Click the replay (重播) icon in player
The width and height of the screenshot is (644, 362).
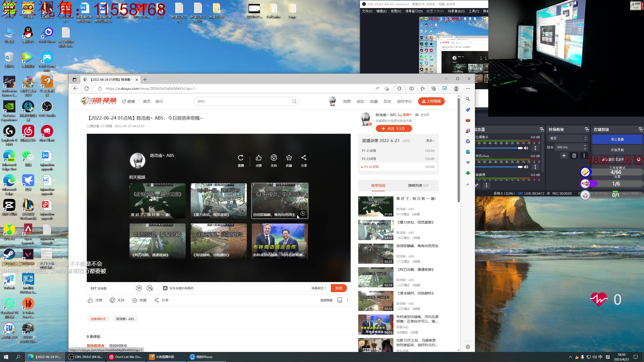click(240, 158)
